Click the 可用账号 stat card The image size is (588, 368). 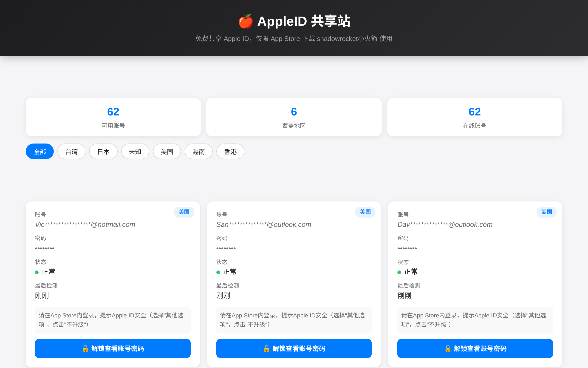113,117
